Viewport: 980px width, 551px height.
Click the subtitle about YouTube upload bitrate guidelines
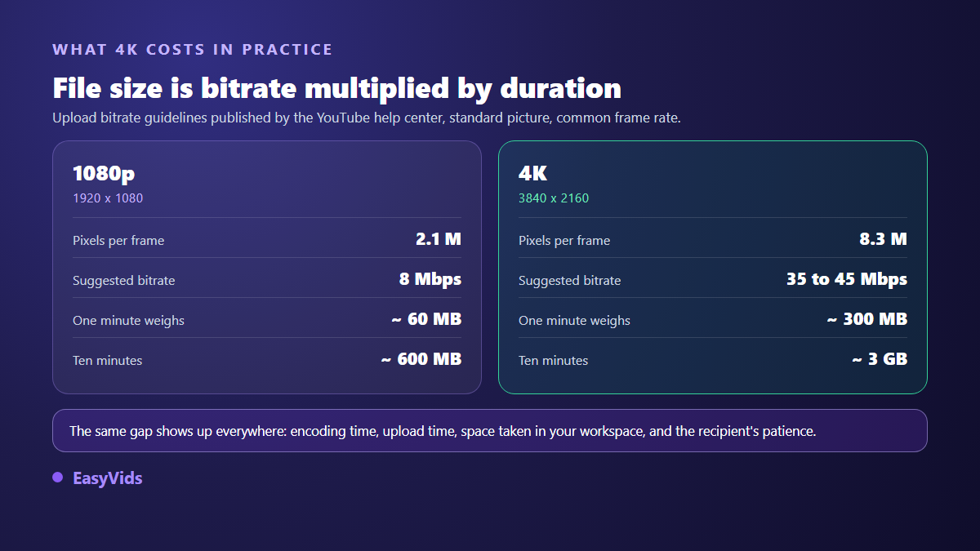coord(367,118)
